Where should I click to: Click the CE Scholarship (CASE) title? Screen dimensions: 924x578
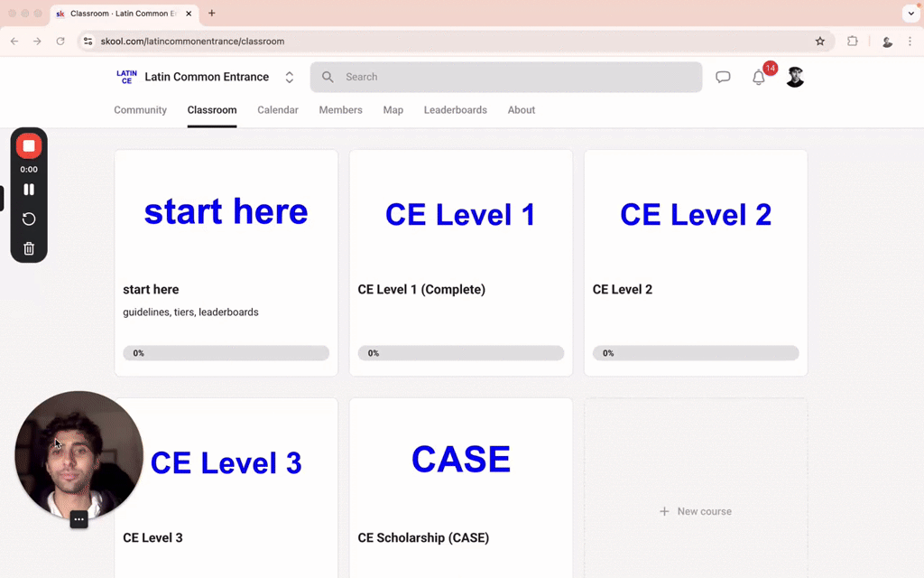(x=423, y=538)
